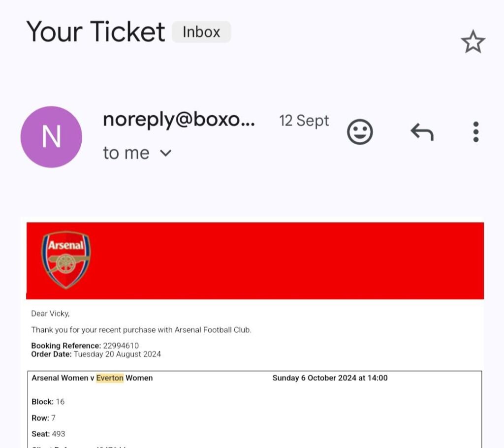Viewport: 504px width, 448px height.
Task: Click the reply arrow icon
Action: (421, 131)
